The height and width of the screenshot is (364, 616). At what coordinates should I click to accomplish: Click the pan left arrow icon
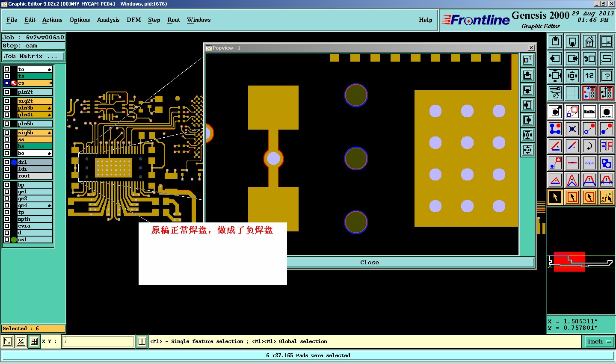[555, 59]
